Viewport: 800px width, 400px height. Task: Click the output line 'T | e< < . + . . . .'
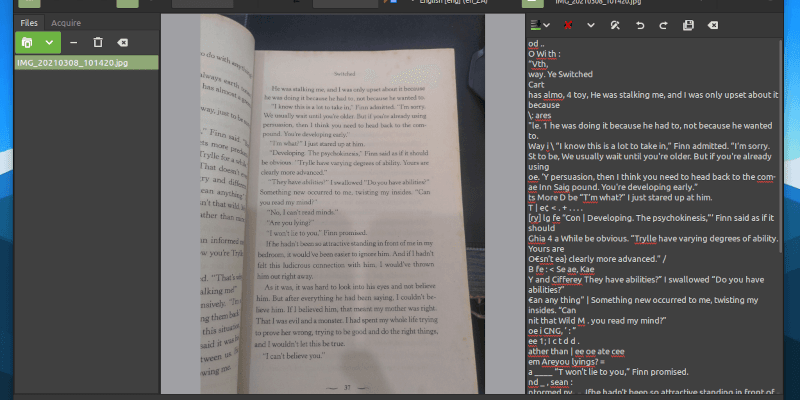pos(555,208)
